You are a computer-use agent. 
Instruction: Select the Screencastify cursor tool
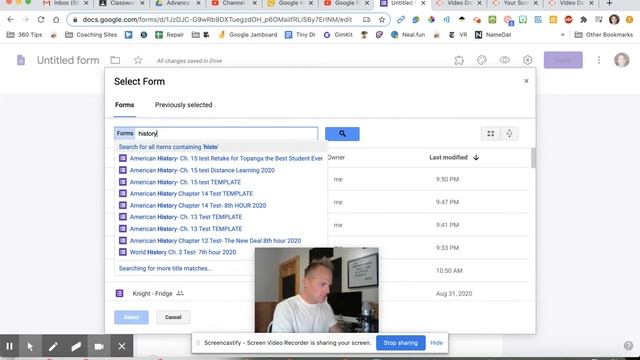click(x=30, y=347)
